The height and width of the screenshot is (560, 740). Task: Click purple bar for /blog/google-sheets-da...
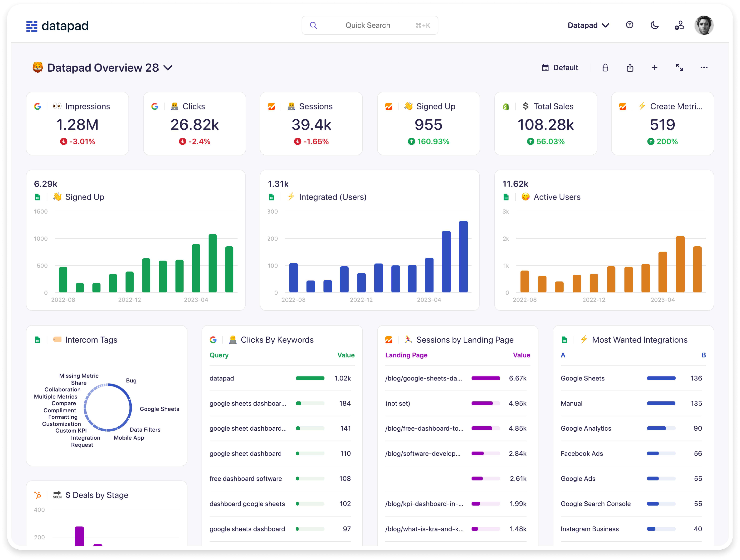click(485, 378)
